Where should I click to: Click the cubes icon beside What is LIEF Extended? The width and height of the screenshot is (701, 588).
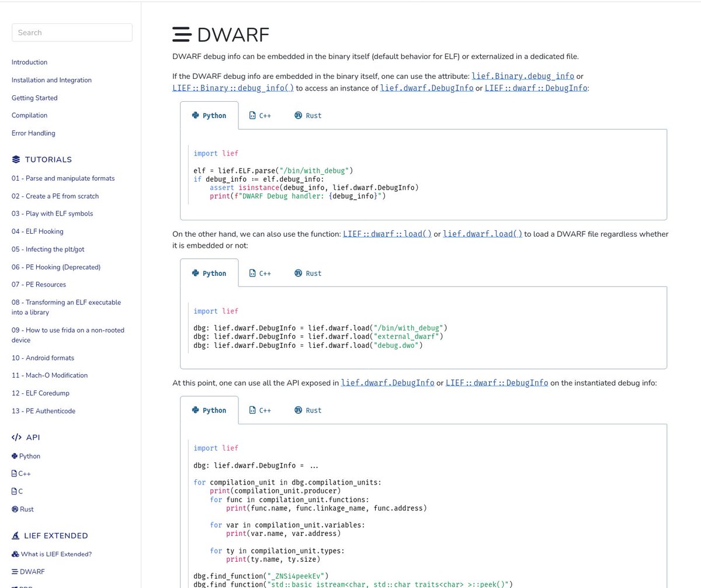pos(16,554)
